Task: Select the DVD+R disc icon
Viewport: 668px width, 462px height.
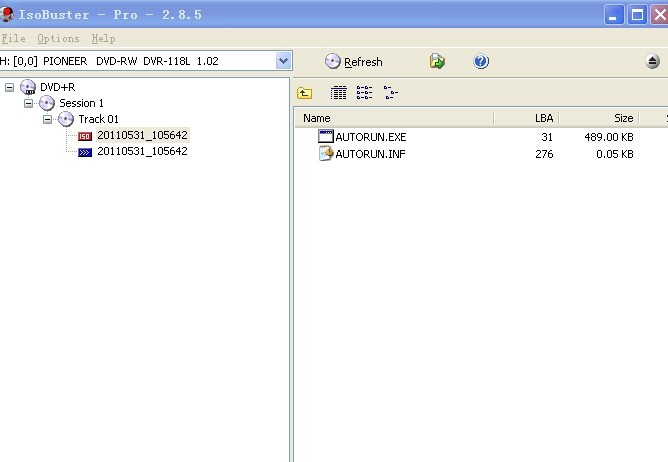Action: [28, 87]
